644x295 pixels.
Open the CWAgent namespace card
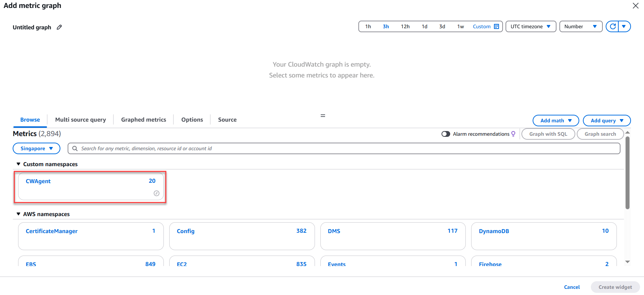point(91,186)
